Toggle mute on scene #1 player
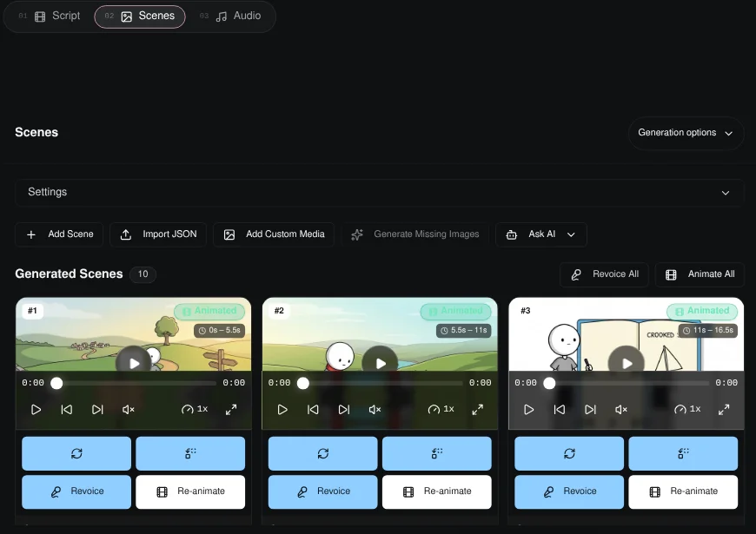Image resolution: width=756 pixels, height=534 pixels. tap(129, 410)
